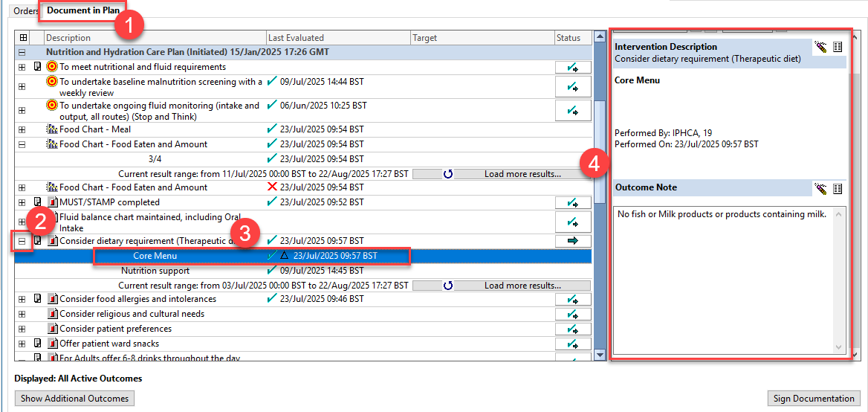Click status button for ongoing fluid monitoring

pyautogui.click(x=573, y=110)
